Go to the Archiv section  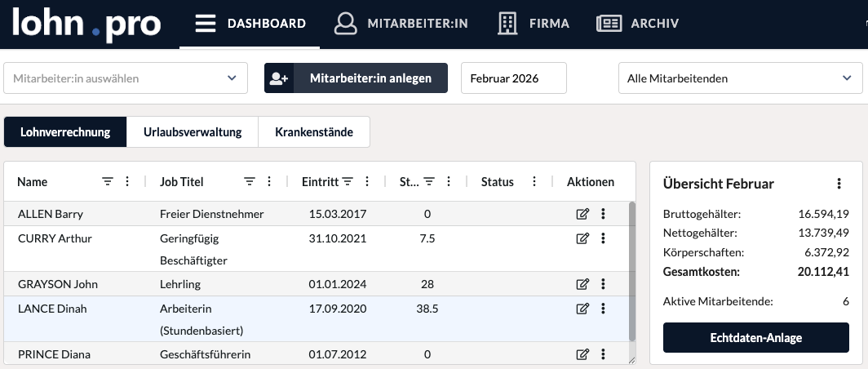pos(637,23)
